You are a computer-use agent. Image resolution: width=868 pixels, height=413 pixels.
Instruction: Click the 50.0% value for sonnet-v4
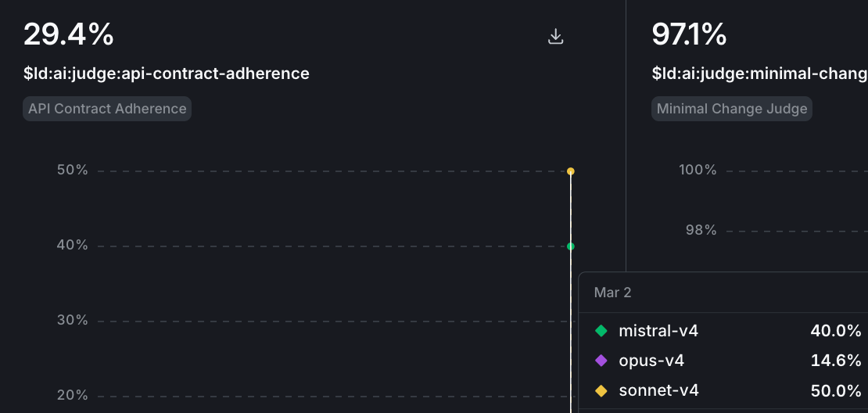(836, 391)
